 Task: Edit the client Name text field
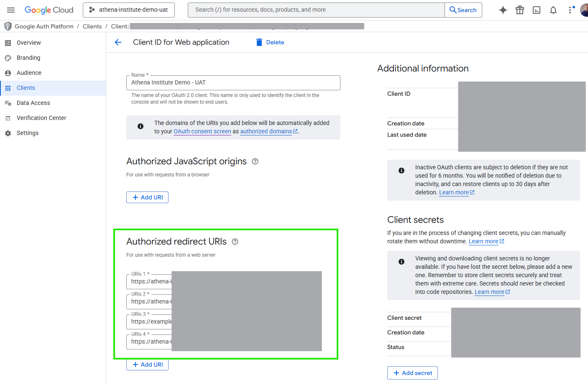pos(233,83)
